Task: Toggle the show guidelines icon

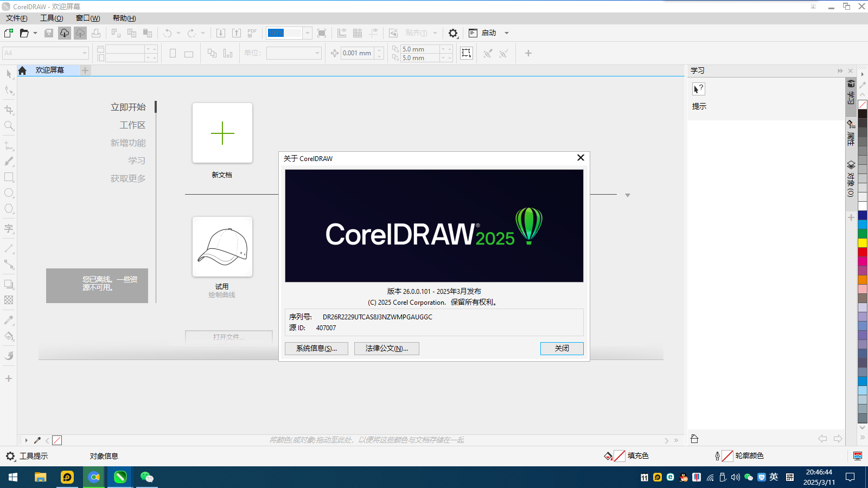Action: click(373, 33)
